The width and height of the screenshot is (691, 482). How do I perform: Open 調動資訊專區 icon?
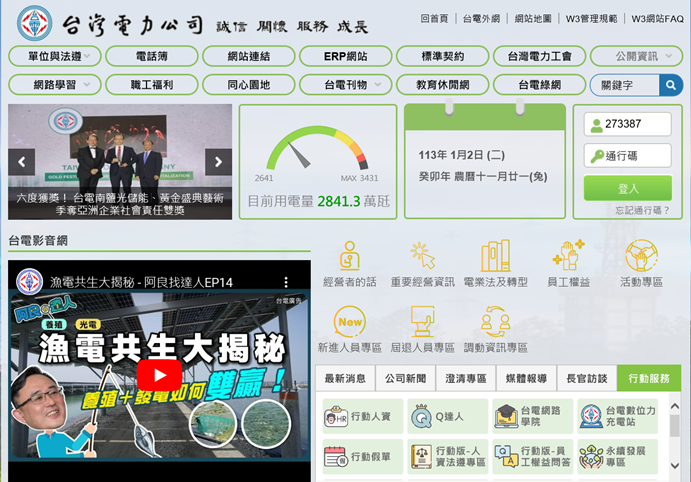coord(495,322)
